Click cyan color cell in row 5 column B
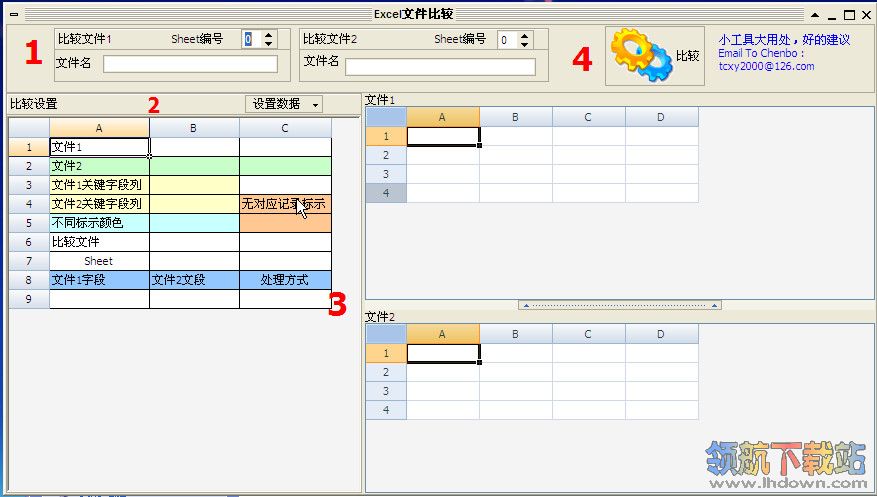The image size is (877, 497). 194,223
